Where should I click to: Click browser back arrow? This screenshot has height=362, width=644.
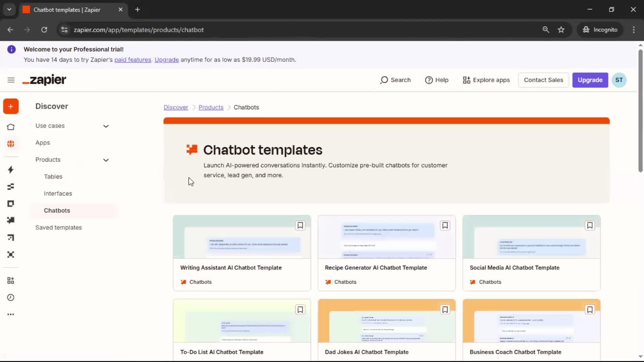(x=10, y=30)
